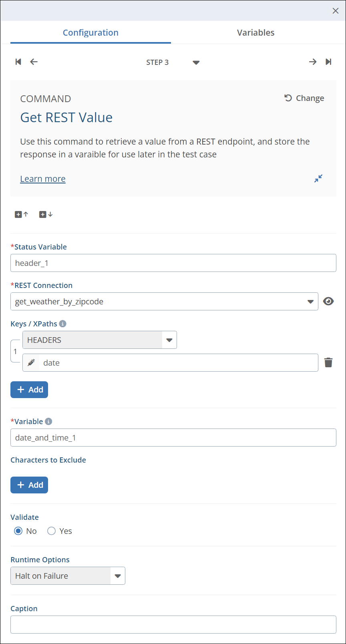
Task: Switch to the Variables tab
Action: click(x=255, y=33)
